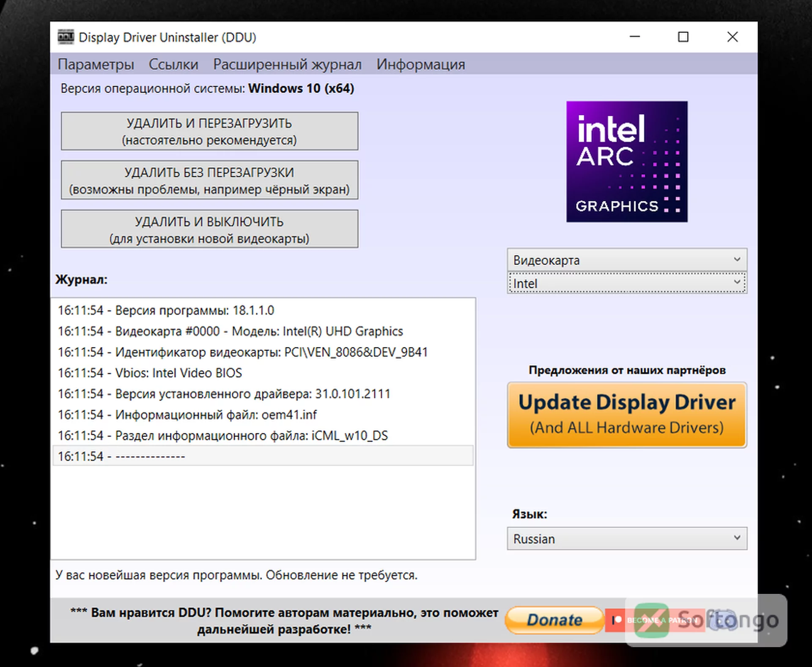The width and height of the screenshot is (812, 667).
Task: Select log line Модель: Intel(R) UHD Graphics
Action: coord(263,331)
